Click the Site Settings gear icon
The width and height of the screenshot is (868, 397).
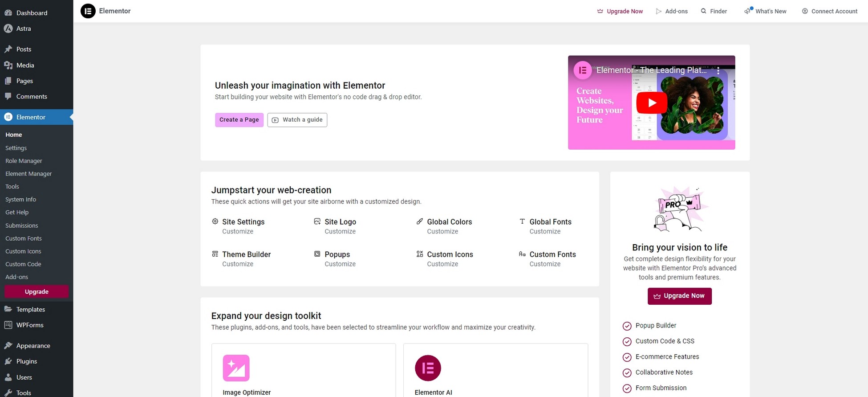[215, 221]
